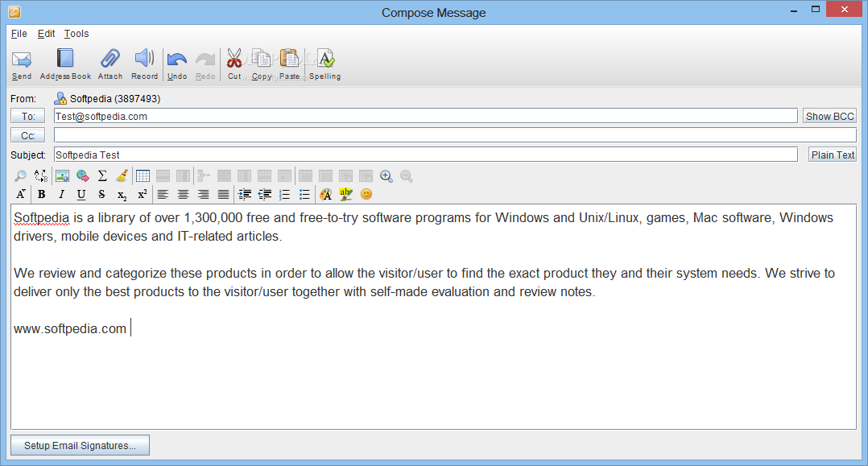This screenshot has height=466, width=868.
Task: Zoom in on the message text
Action: [386, 176]
